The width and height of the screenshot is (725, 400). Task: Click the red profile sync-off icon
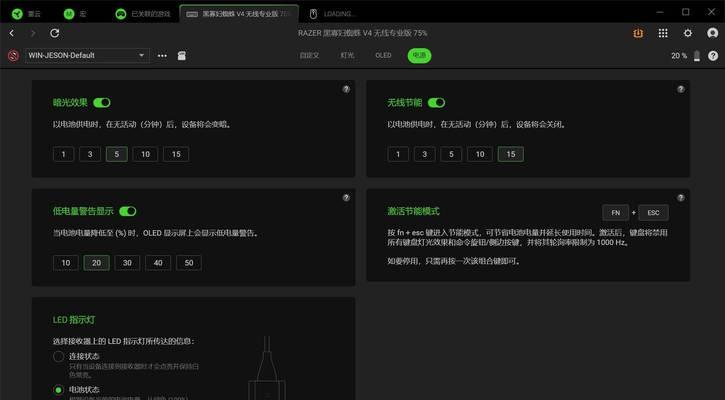click(13, 56)
